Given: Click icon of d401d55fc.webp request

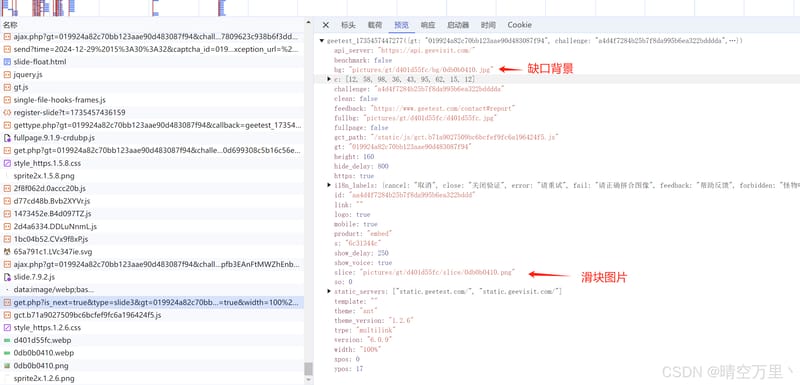Looking at the screenshot, I should [x=7, y=340].
